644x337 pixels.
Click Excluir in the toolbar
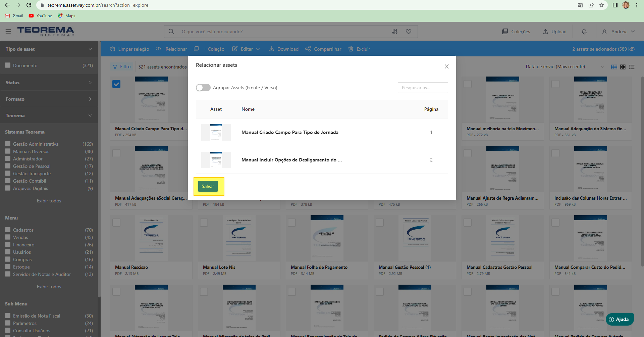coord(359,49)
